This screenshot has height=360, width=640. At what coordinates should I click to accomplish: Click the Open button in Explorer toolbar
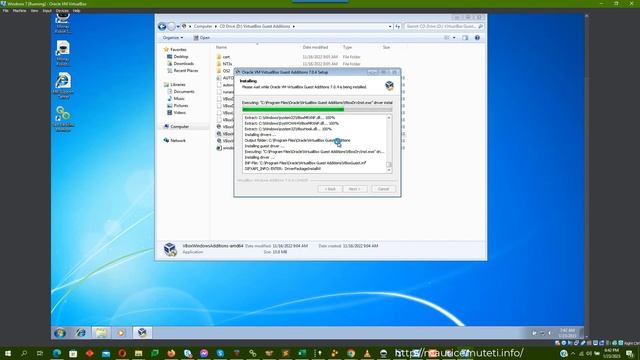tap(202, 38)
